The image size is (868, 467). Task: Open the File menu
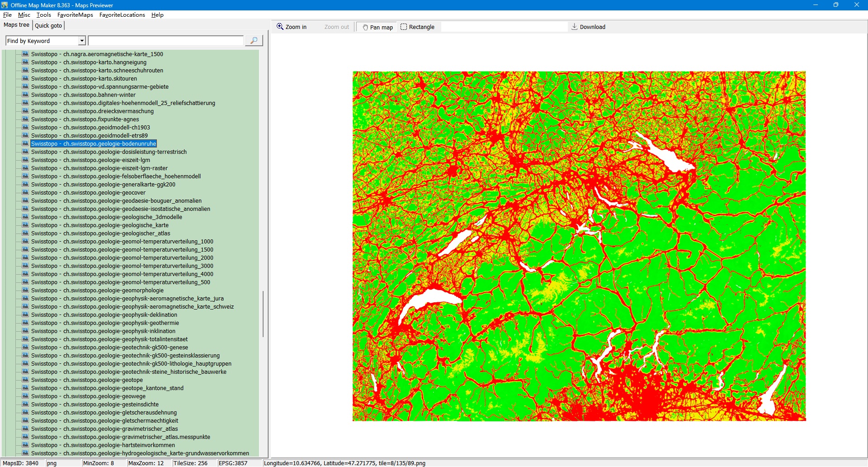[7, 15]
